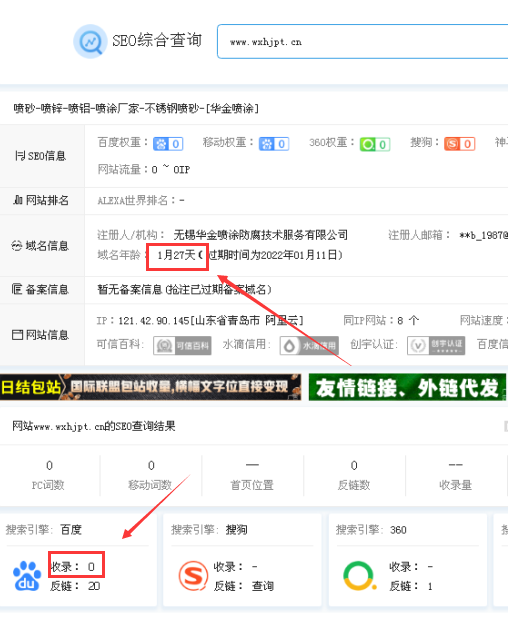The image size is (508, 617).
Task: Select the 移动词数 stat tab
Action: click(151, 475)
